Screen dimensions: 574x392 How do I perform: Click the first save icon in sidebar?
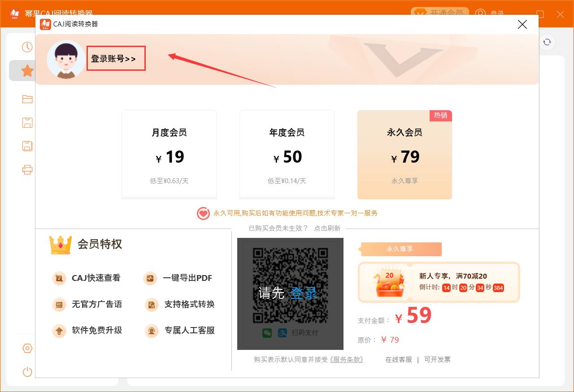pos(27,122)
